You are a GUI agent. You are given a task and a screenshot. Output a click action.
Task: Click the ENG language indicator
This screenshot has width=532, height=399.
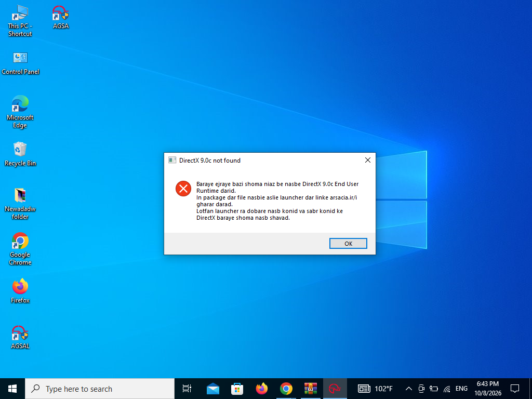point(461,389)
